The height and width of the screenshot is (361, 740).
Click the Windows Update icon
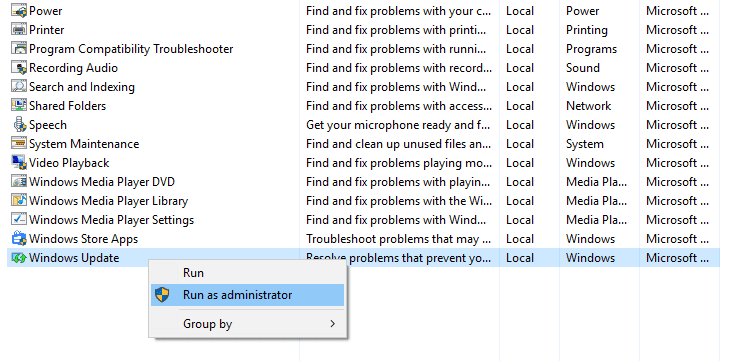click(x=19, y=258)
